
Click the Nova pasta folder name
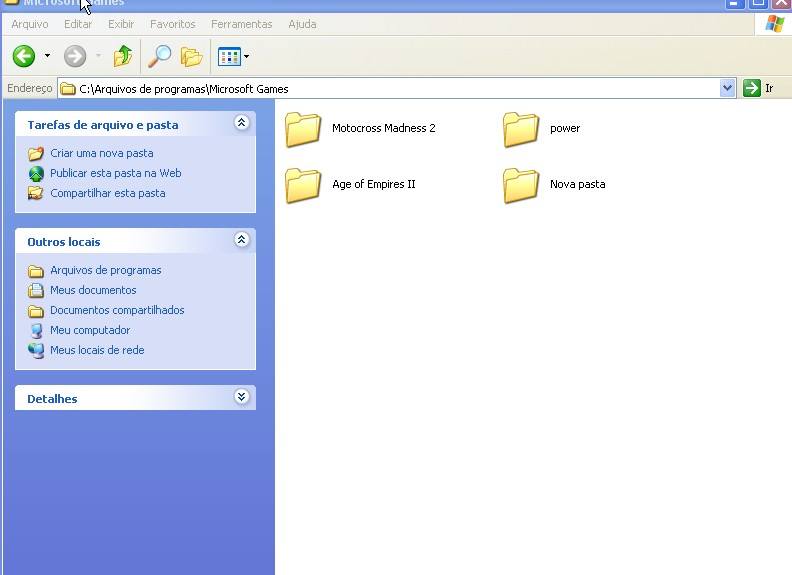click(x=577, y=184)
